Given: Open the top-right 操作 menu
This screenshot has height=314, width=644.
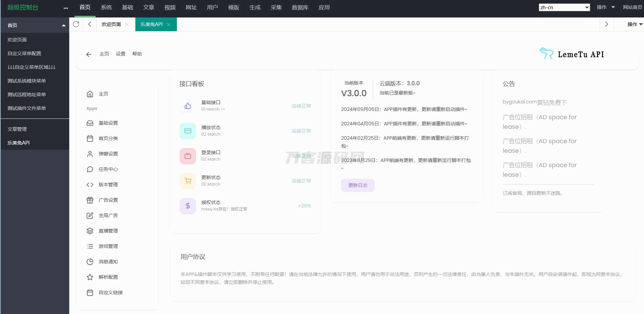Looking at the screenshot, I should [605, 7].
